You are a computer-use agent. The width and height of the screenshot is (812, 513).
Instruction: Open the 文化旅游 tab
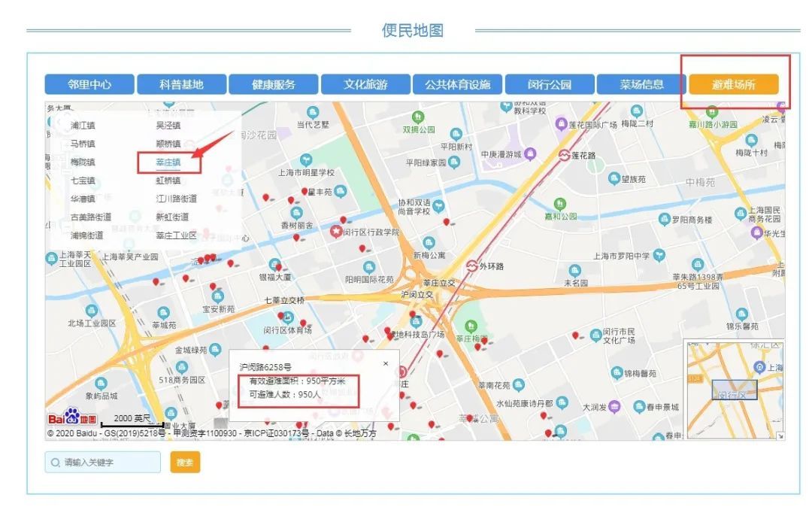point(365,84)
